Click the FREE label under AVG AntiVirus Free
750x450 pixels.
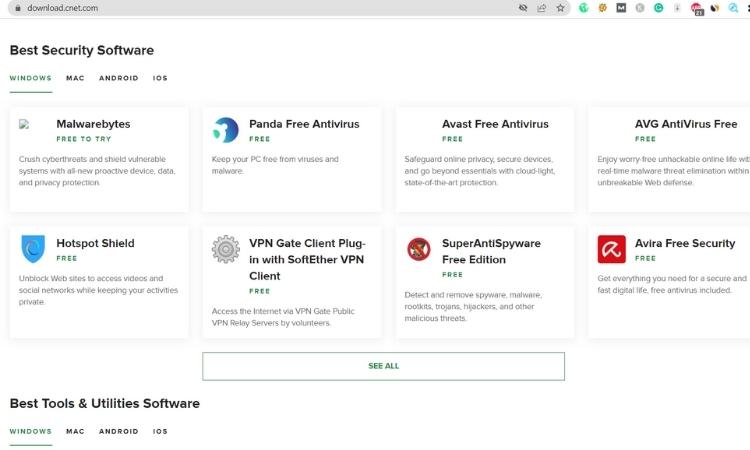[x=645, y=139]
